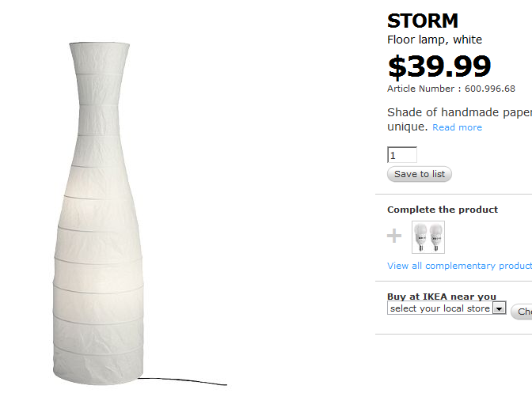This screenshot has height=397, width=532.
Task: Open the Read more link
Action: coord(457,127)
